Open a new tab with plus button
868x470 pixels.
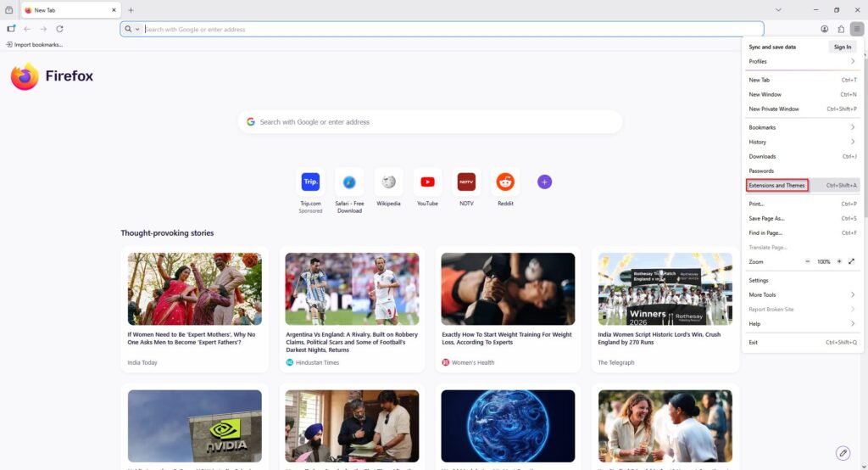131,10
